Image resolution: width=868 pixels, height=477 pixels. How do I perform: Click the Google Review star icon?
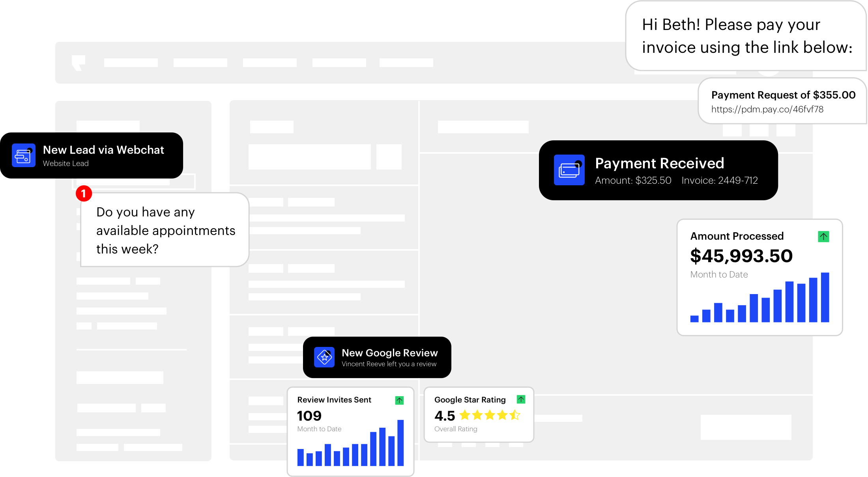point(324,357)
